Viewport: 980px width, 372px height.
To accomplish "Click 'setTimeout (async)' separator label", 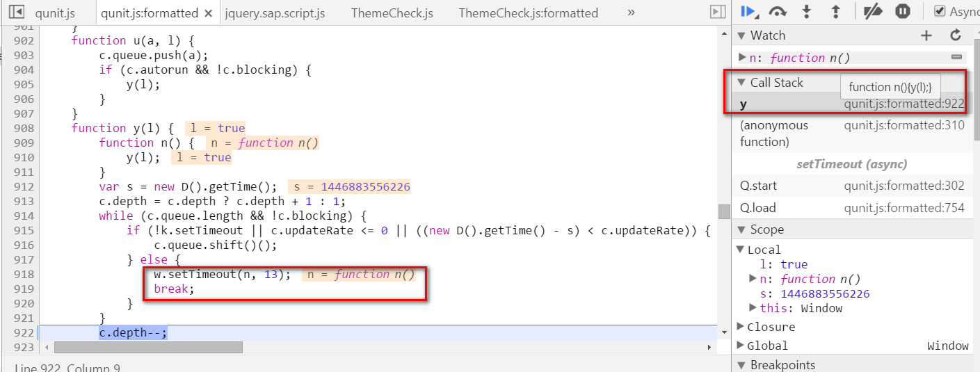I will point(852,164).
